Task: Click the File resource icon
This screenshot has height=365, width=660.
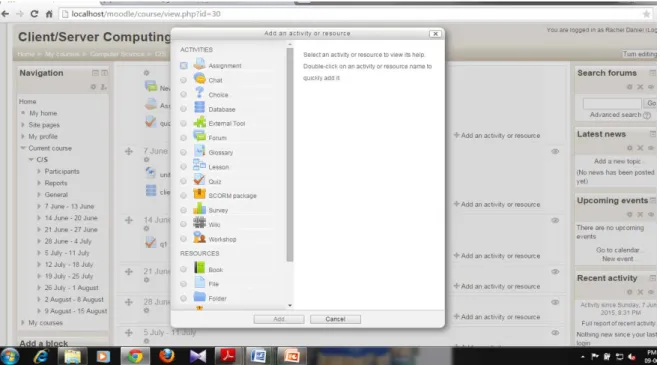Action: [199, 283]
